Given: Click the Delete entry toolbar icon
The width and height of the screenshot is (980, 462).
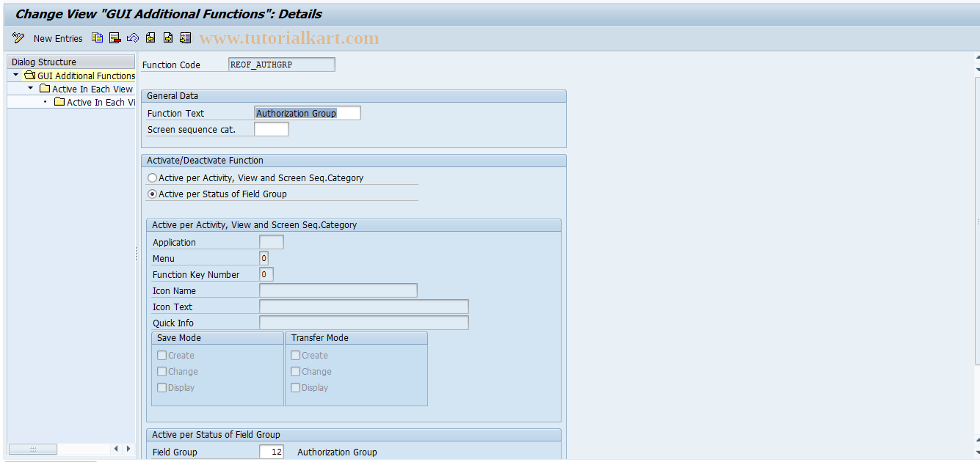Looking at the screenshot, I should pos(115,38).
